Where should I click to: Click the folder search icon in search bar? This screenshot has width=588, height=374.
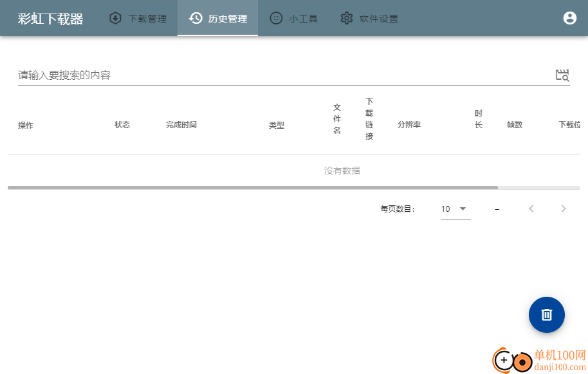pos(562,75)
